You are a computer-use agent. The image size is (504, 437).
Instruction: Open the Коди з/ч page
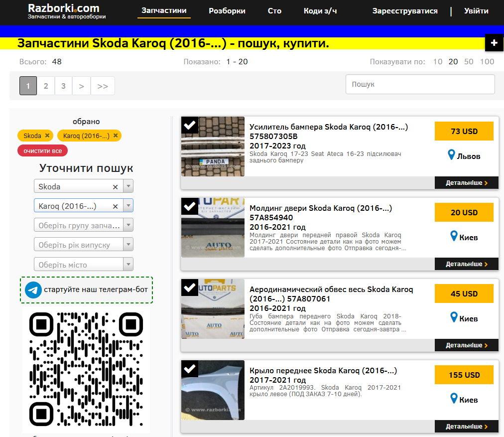[320, 11]
